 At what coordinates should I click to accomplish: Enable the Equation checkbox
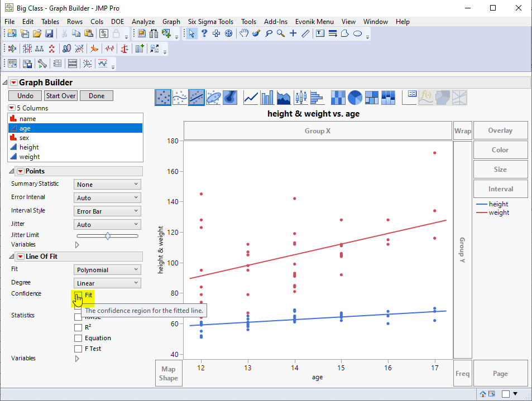tap(78, 338)
